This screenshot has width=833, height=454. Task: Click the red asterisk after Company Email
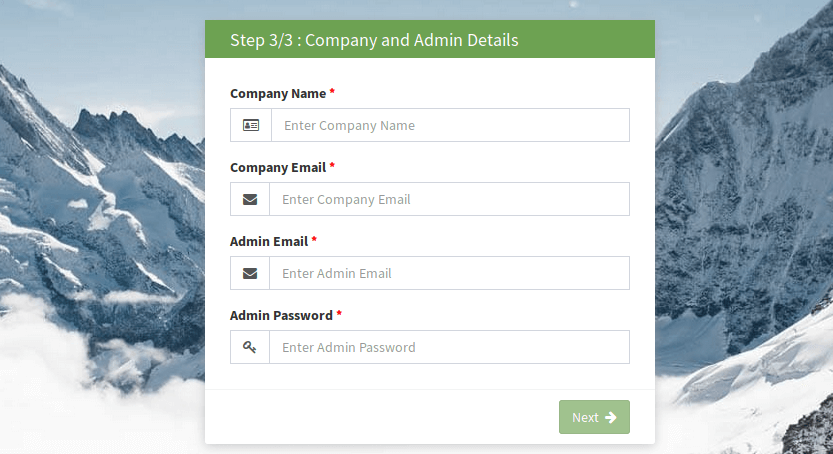pyautogui.click(x=332, y=167)
